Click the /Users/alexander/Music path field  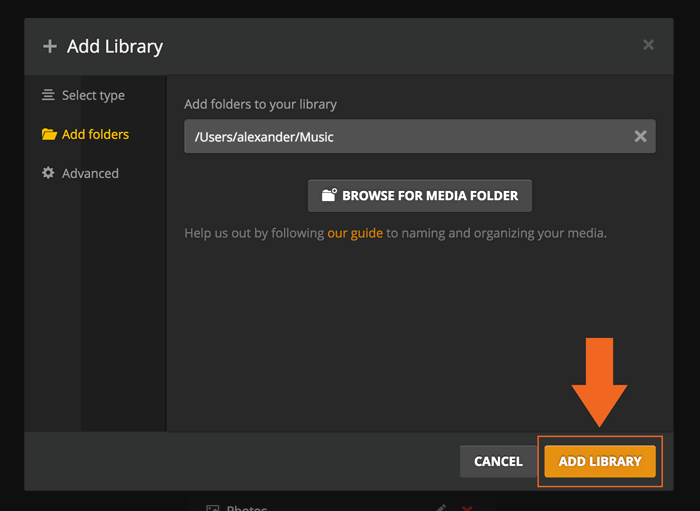[x=400, y=136]
